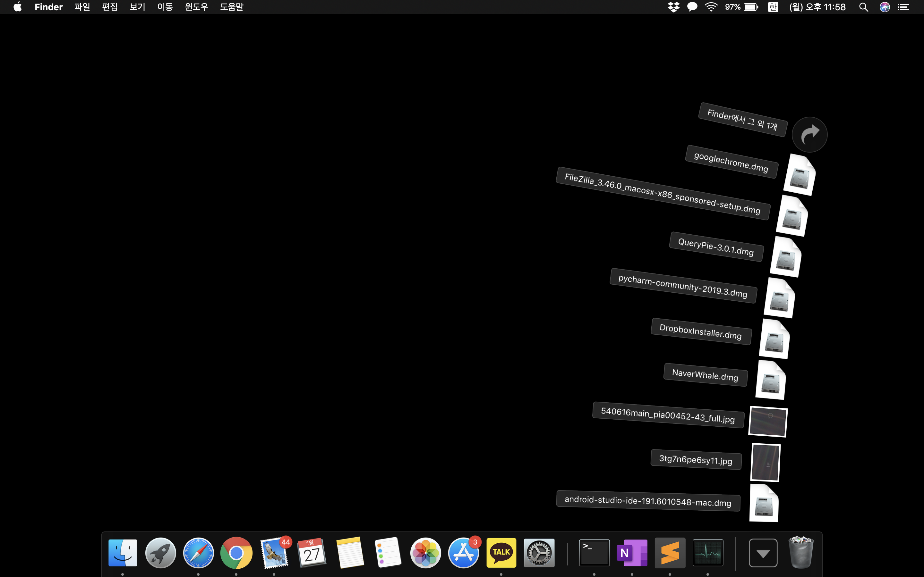Open Activity Monitor from the Dock
The height and width of the screenshot is (577, 924).
[707, 553]
